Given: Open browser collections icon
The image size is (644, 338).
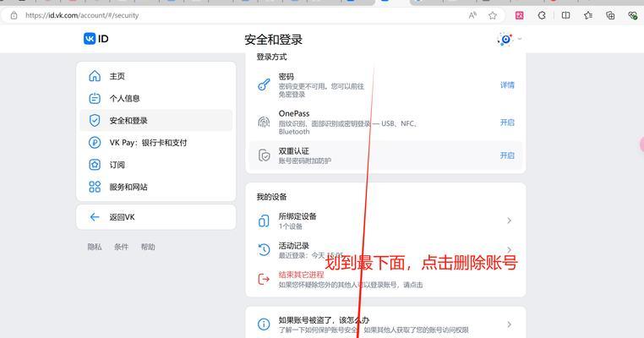Looking at the screenshot, I should pos(610,15).
